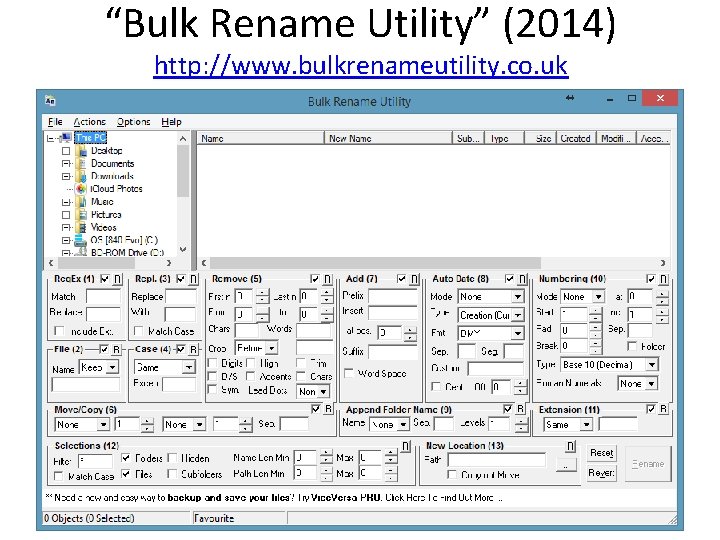Toggle the Auto Date (8) enable checkbox
Image resolution: width=720 pixels, height=540 pixels.
click(510, 278)
